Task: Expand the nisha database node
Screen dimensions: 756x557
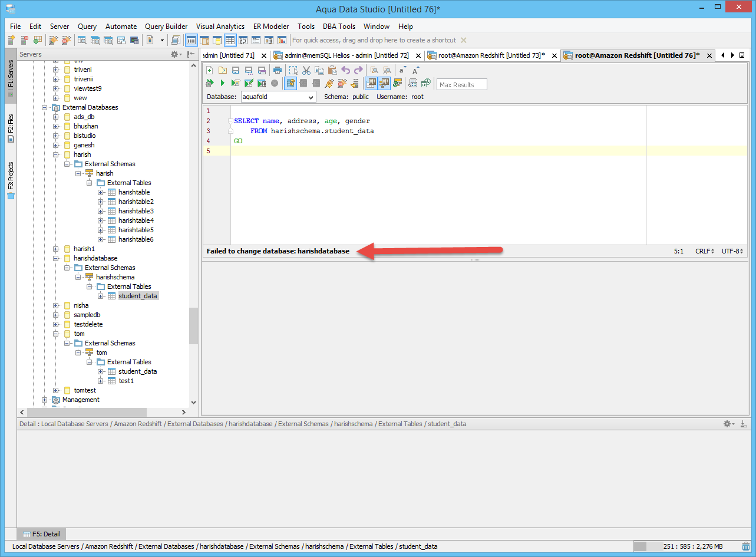Action: (56, 305)
